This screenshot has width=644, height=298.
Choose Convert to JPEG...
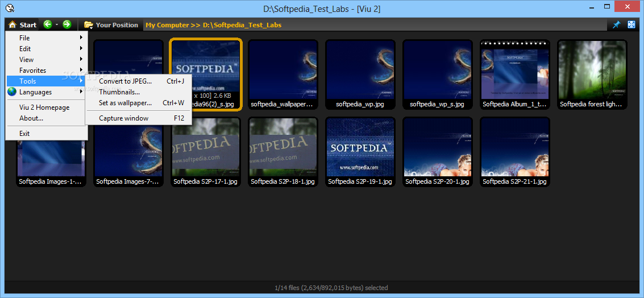pos(139,81)
